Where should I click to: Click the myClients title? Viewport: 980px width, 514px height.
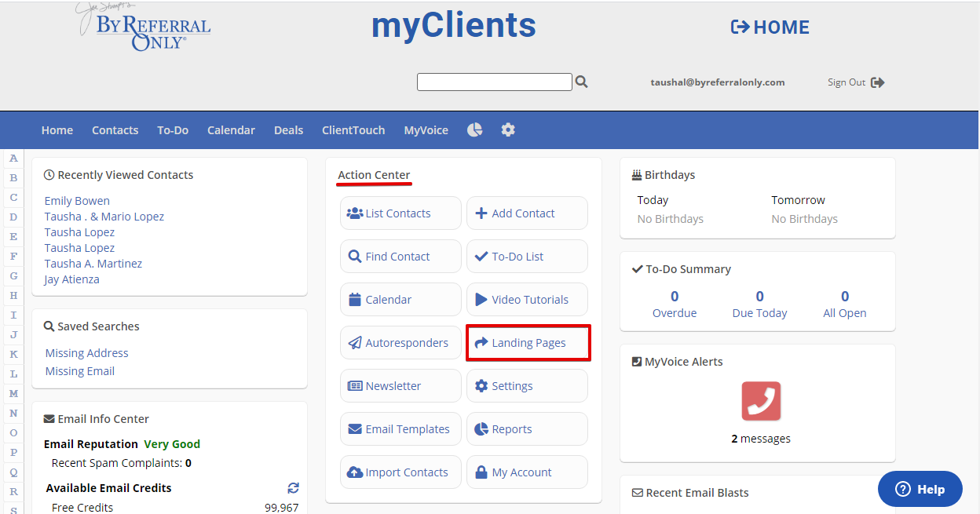click(454, 26)
